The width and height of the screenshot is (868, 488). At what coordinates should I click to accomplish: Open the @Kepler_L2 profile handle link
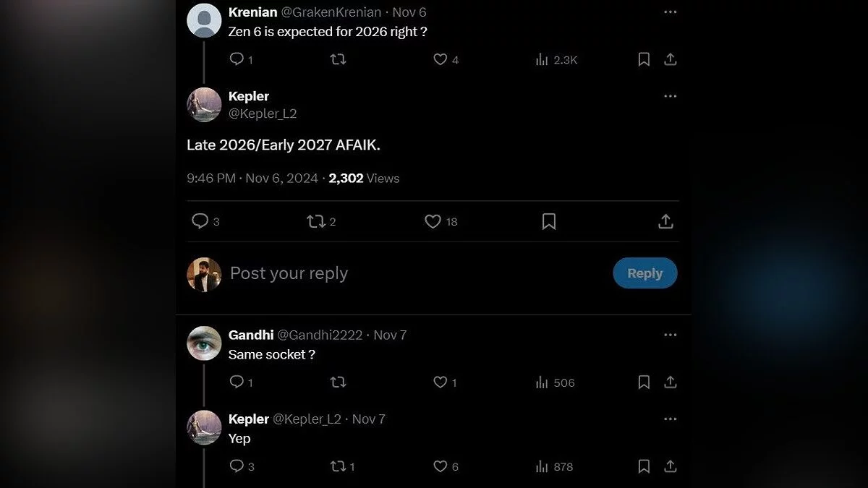click(x=263, y=114)
